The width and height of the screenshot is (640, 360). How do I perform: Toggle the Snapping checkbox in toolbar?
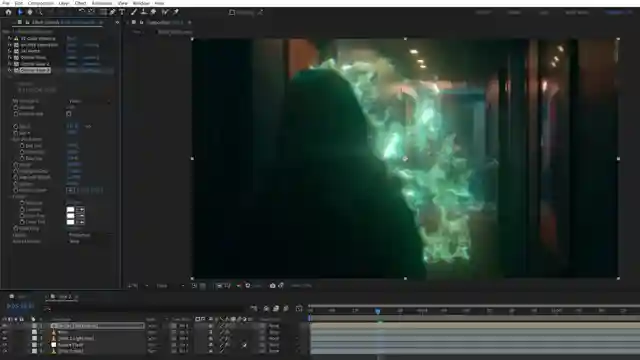pos(232,13)
